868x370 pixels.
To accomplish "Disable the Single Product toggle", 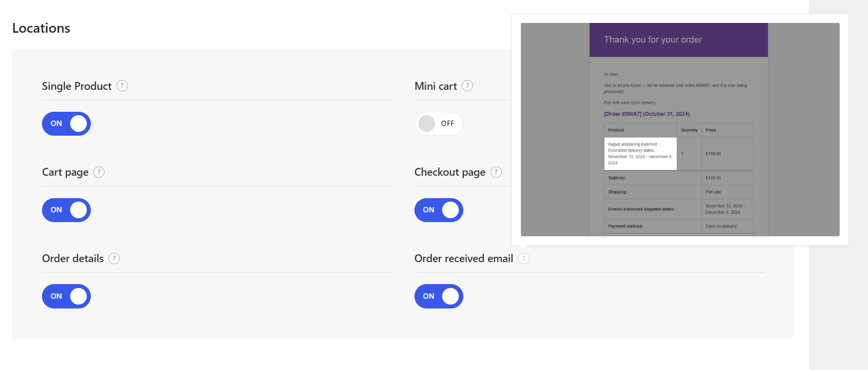I will (66, 123).
